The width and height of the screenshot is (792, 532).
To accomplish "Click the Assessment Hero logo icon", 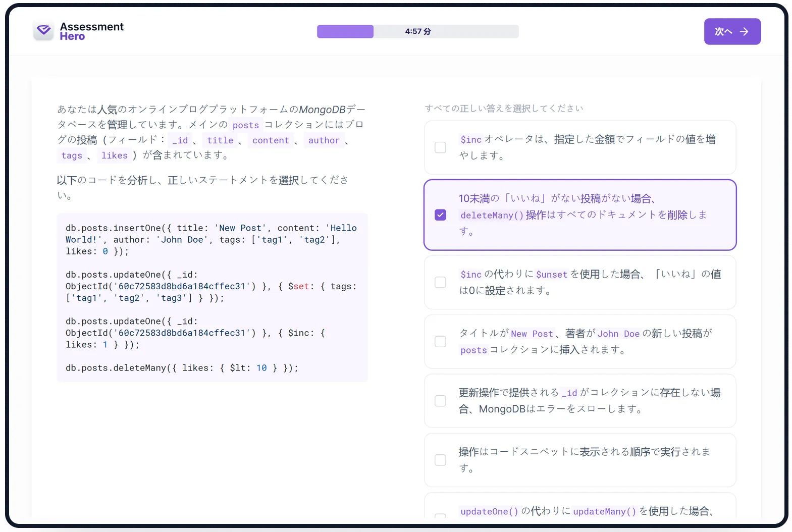I will click(44, 31).
